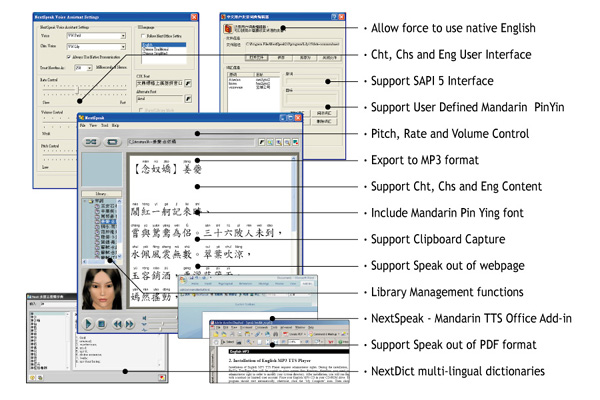Open the Help menu in NextSpeak
Image resolution: width=600 pixels, height=400 pixels.
coord(116,126)
